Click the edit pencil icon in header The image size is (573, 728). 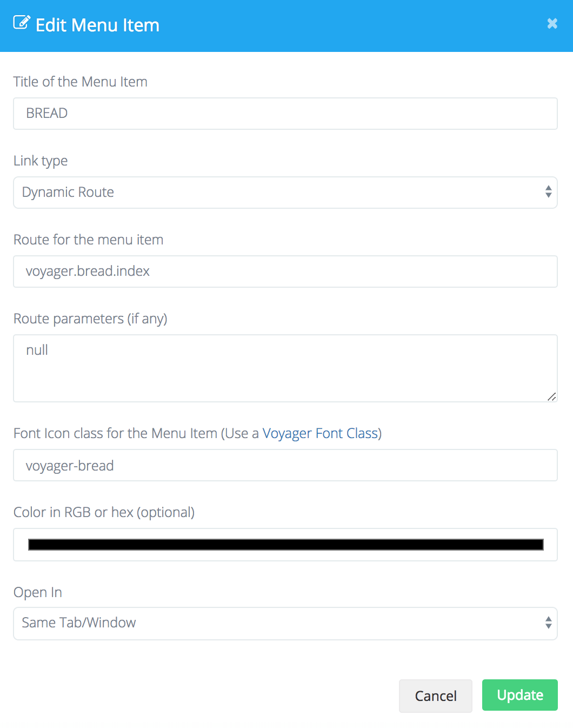[x=22, y=23]
